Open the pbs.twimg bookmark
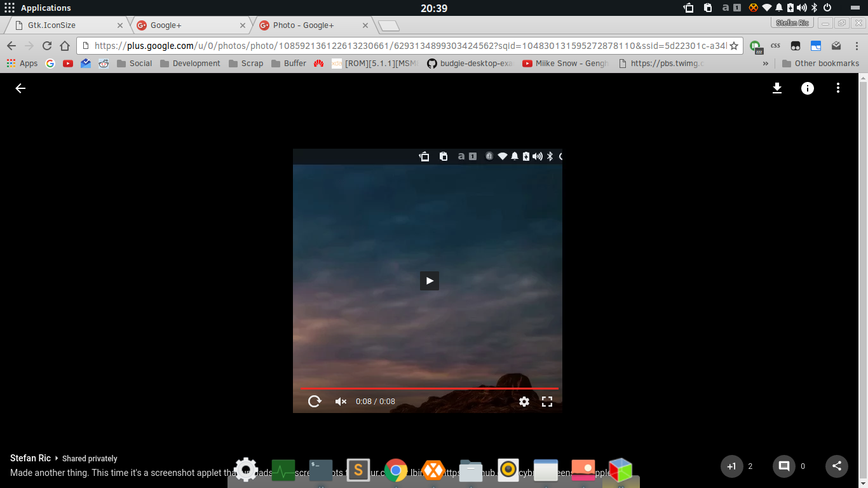This screenshot has height=488, width=868. [x=660, y=64]
